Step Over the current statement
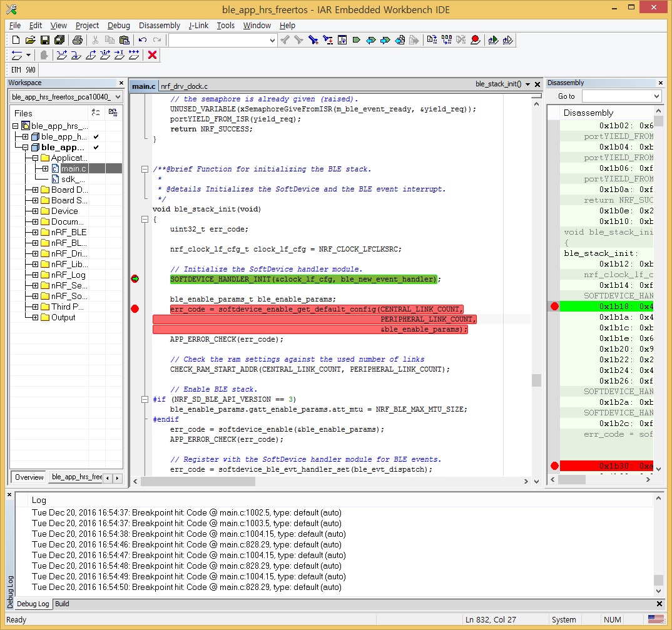Screen dimensions: 672x630 pos(62,55)
